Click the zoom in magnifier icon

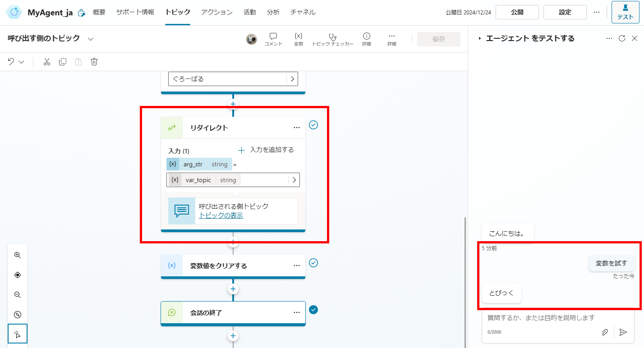click(x=18, y=255)
